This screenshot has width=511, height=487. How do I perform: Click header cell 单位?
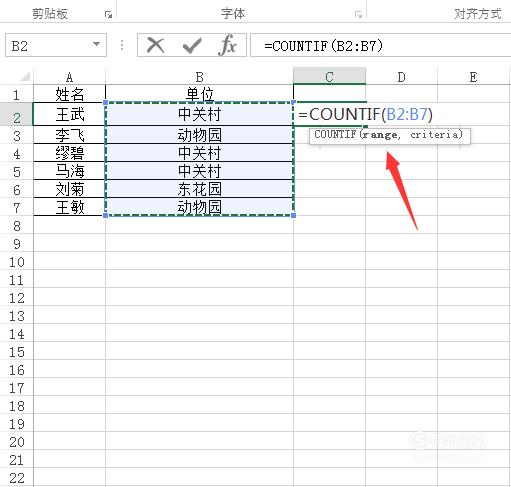pyautogui.click(x=199, y=94)
